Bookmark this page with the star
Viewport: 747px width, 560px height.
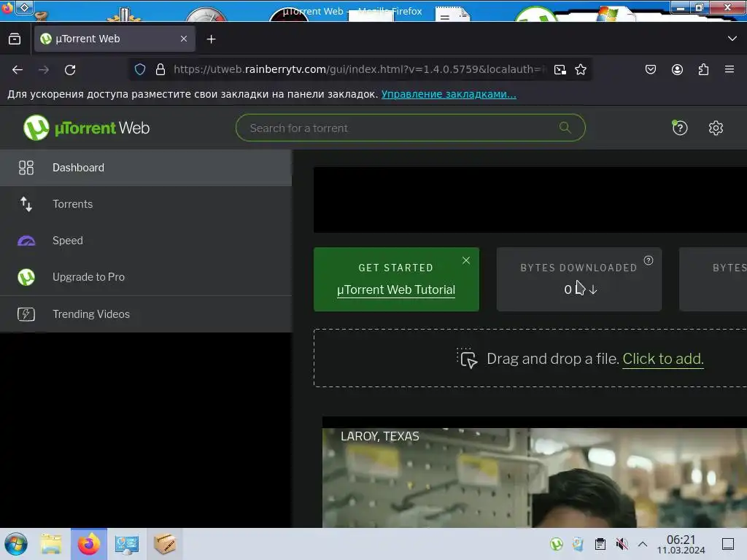[580, 69]
